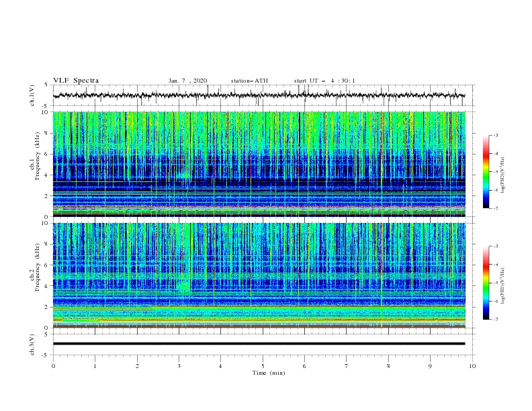Click the date label 'Jan. 7, 2020'
Viewport: 532px width, 411px height.
pyautogui.click(x=187, y=81)
